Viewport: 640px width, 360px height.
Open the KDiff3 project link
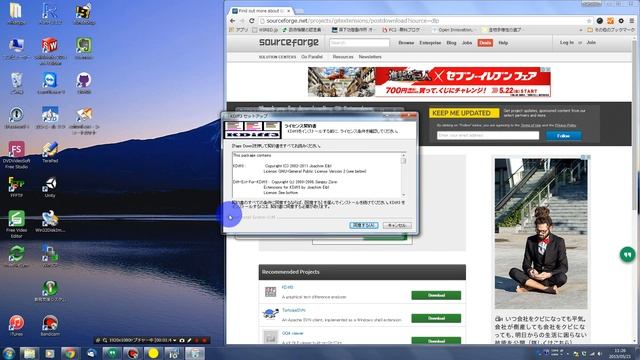point(287,287)
